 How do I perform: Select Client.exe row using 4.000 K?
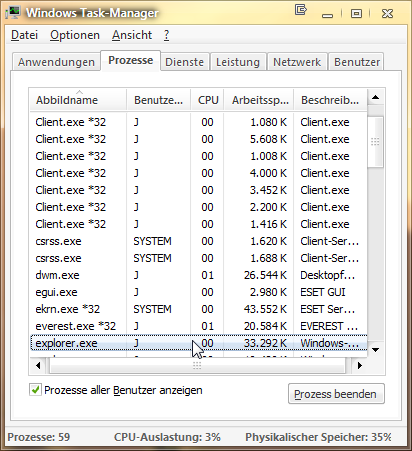pos(199,173)
